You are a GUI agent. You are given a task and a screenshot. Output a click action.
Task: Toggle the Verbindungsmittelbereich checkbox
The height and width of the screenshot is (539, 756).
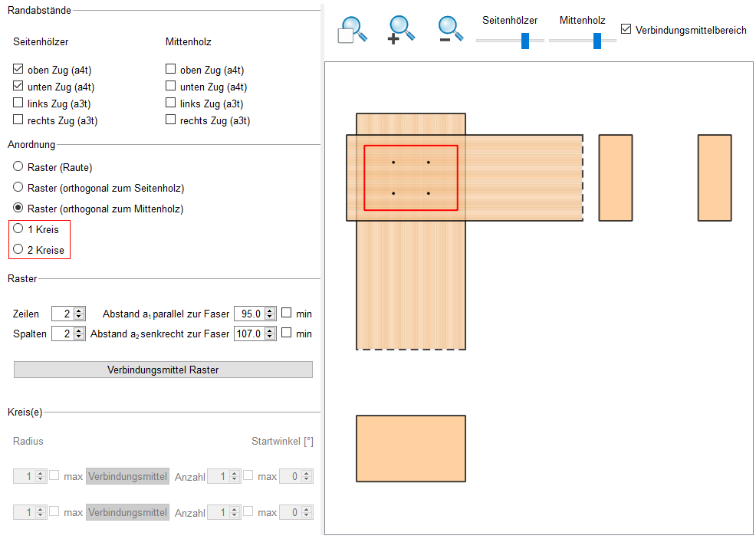(x=626, y=29)
